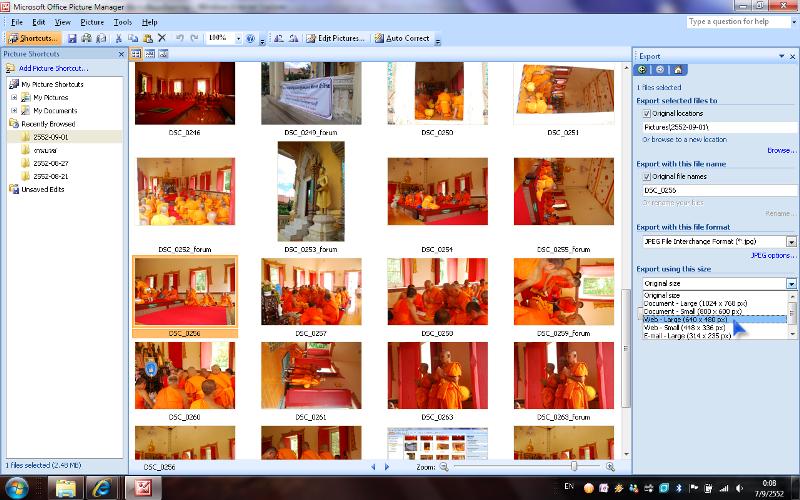Click Home icon in Export pane
Screen dimensions: 800x500
click(677, 70)
